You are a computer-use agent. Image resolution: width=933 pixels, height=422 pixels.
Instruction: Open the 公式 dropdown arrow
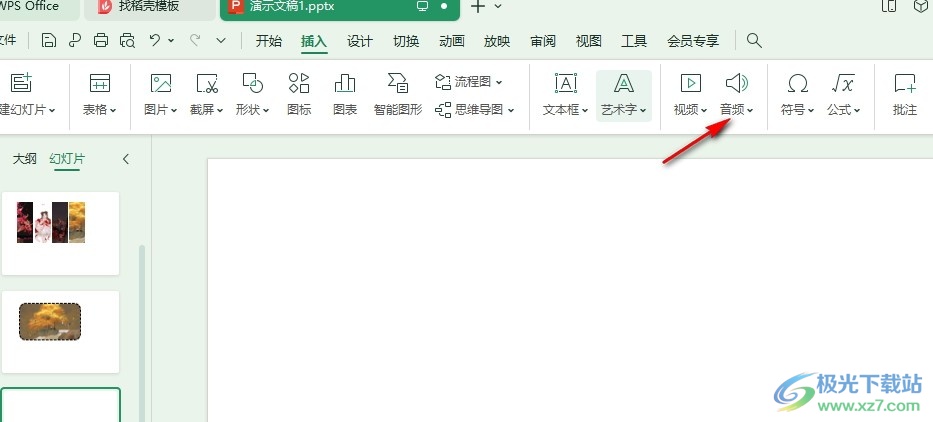tap(857, 110)
